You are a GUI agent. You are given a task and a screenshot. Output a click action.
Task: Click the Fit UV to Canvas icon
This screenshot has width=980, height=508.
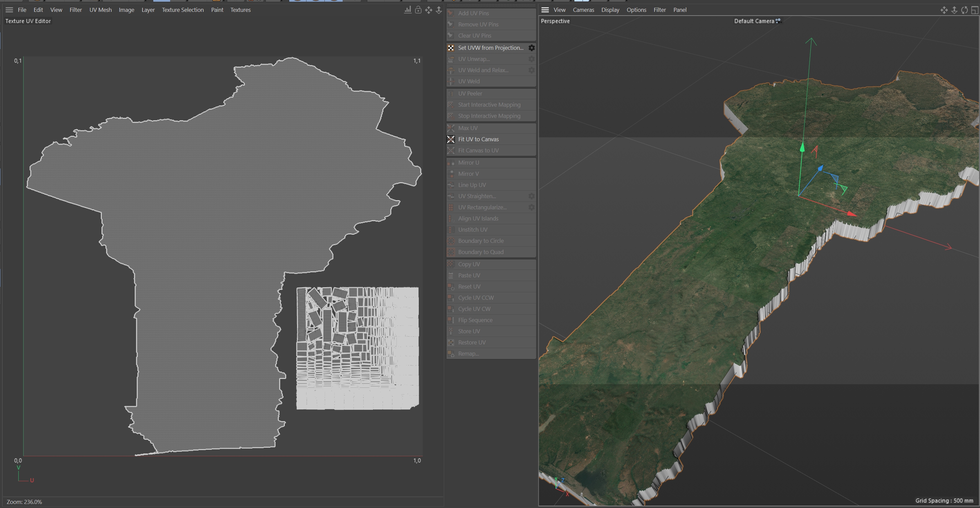[x=451, y=140]
